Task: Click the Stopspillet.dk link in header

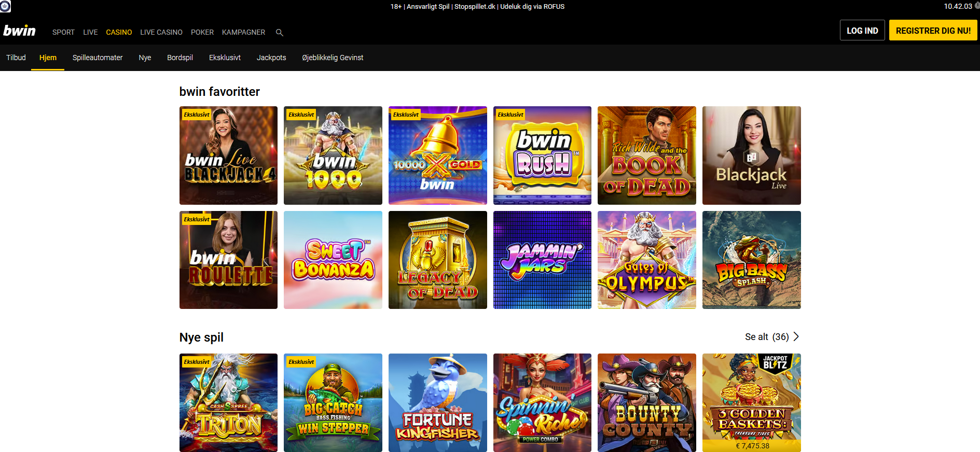Action: (475, 7)
